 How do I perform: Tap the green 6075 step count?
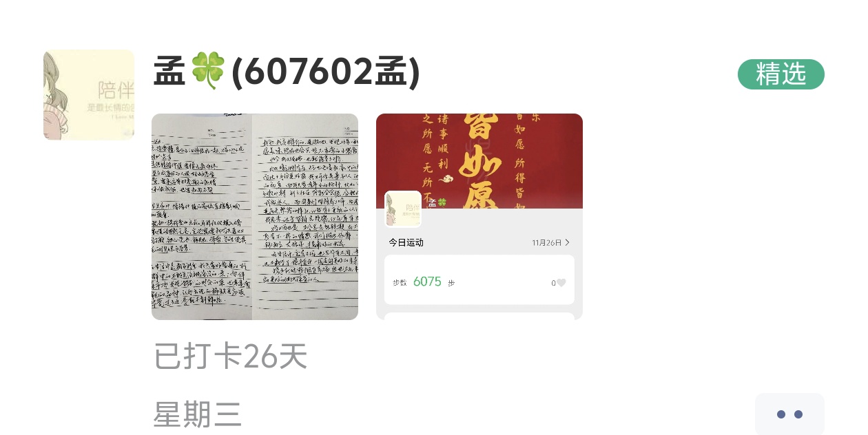[427, 282]
